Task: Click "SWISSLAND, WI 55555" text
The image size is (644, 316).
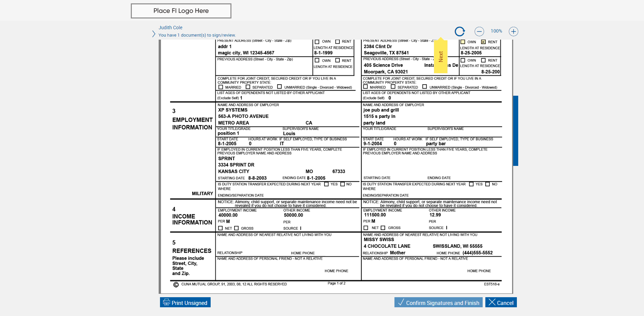Action: point(458,246)
